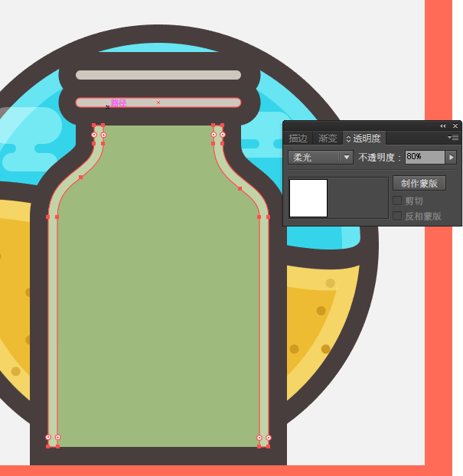
Task: Select the white object thumbnail in the panel
Action: tap(308, 198)
